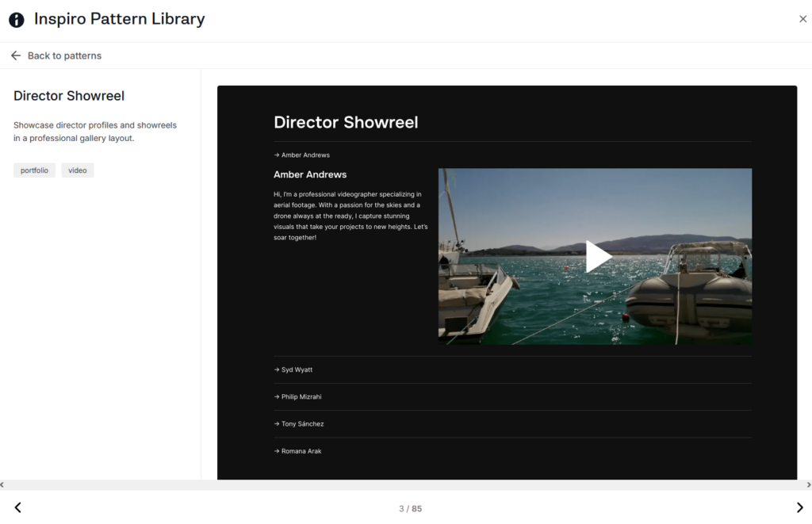The width and height of the screenshot is (812, 524).
Task: Click the Inspiro logo icon
Action: (17, 20)
